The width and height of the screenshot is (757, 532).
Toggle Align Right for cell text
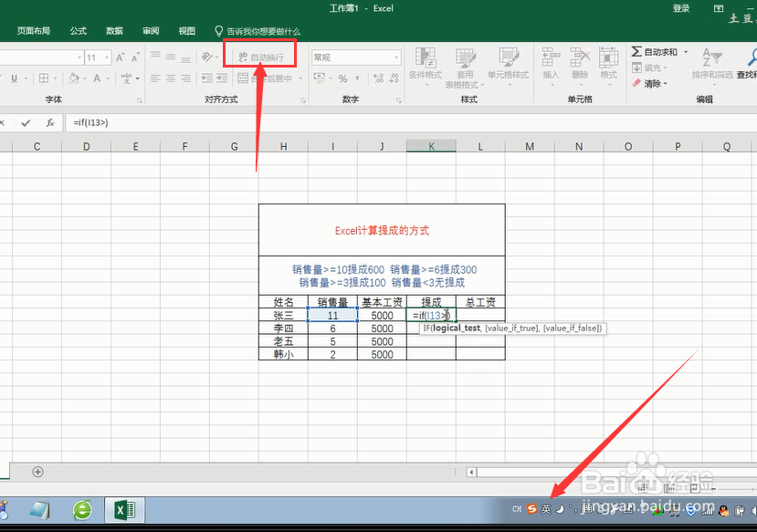pos(186,78)
